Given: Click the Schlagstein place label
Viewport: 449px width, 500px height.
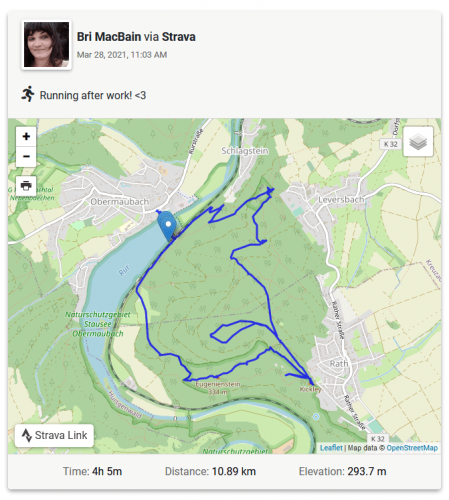Looking at the screenshot, I should pyautogui.click(x=245, y=151).
